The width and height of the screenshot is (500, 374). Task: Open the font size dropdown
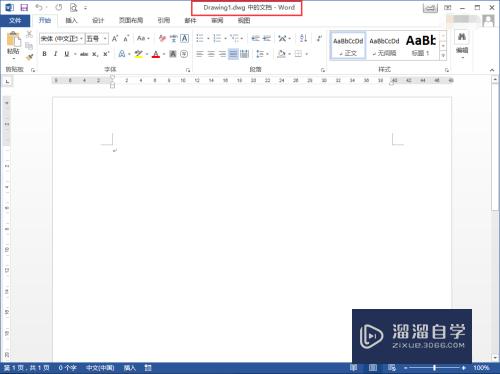(105, 39)
